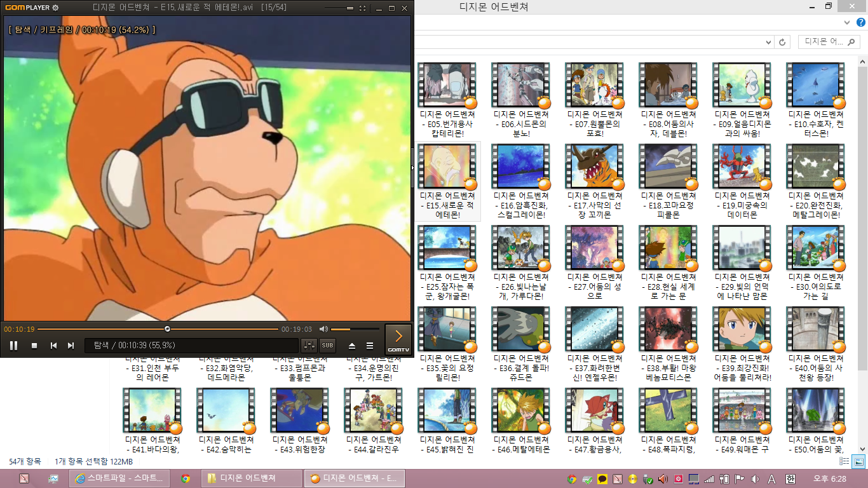Toggle Korean 한 IME mode indicator
The image size is (868, 488).
click(790, 478)
